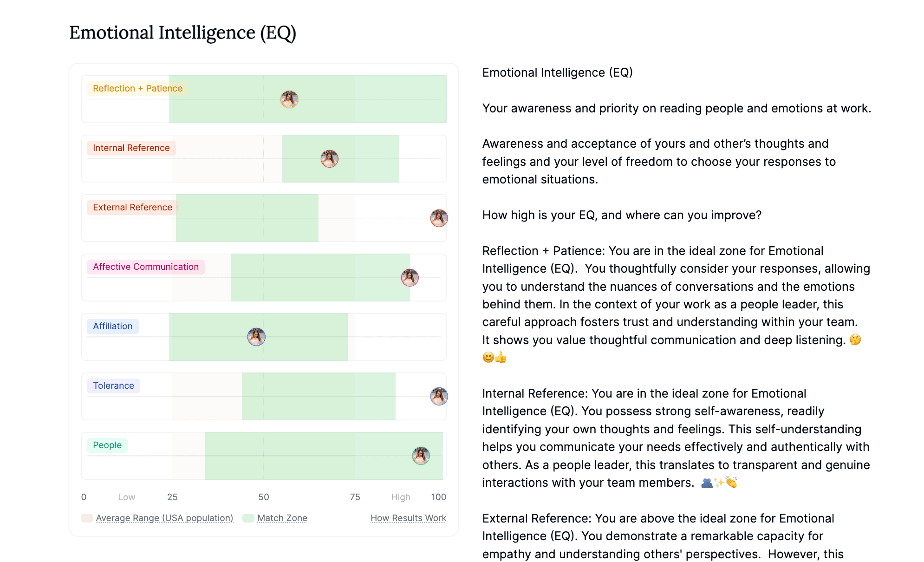This screenshot has height=562, width=924.
Task: Select the Tolerance label tag
Action: pyautogui.click(x=113, y=386)
